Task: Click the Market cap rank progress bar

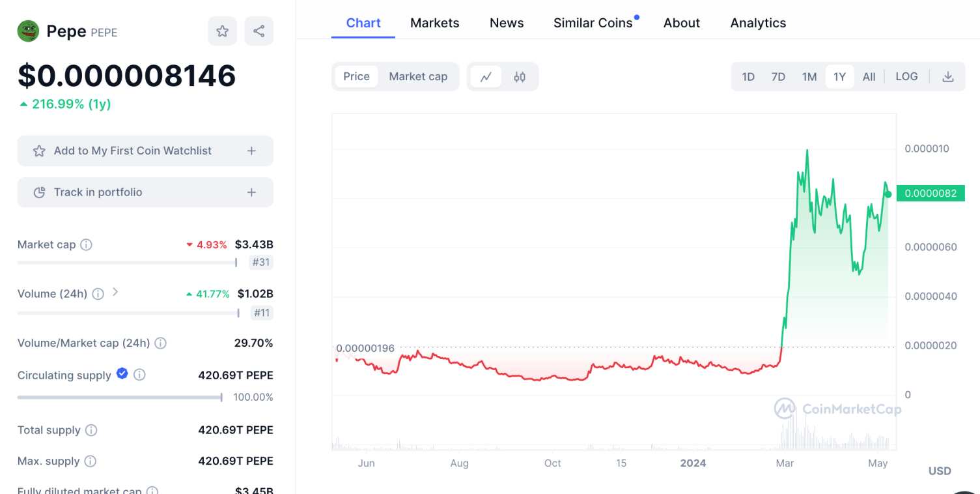Action: (128, 263)
